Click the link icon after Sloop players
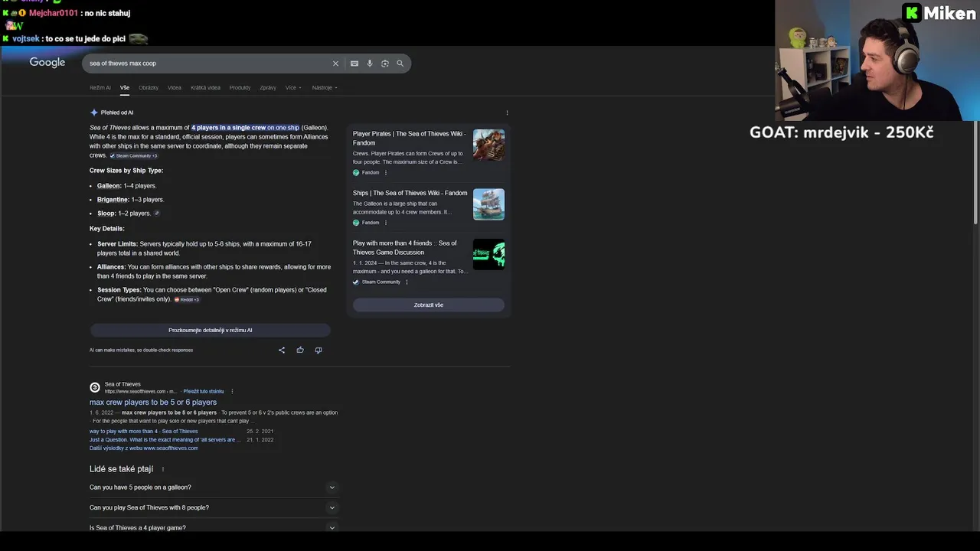Screen dimensions: 980x551 click(157, 214)
